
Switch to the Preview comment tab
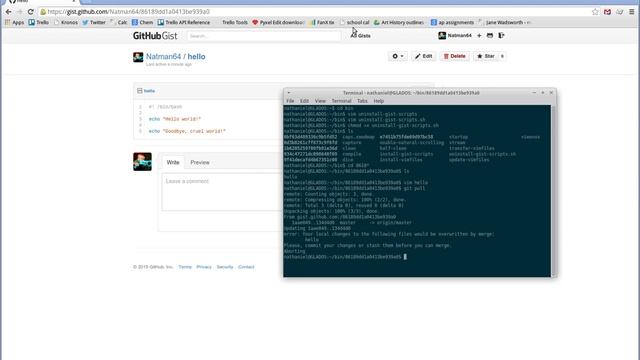tap(200, 162)
